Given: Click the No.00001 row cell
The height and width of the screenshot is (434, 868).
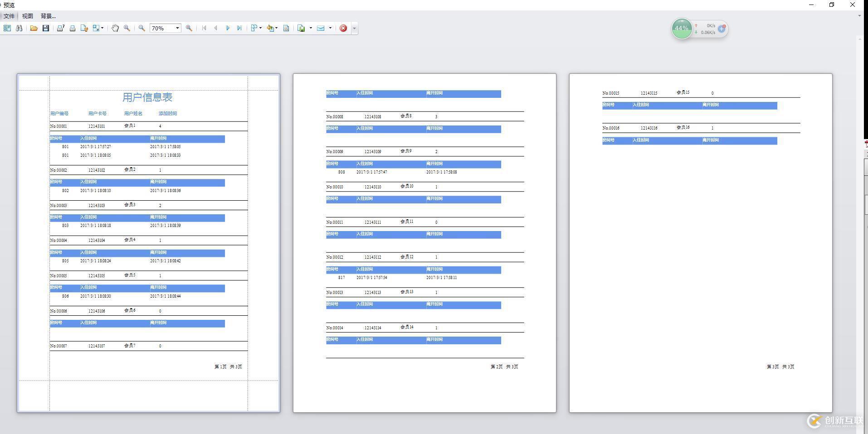Looking at the screenshot, I should [59, 126].
